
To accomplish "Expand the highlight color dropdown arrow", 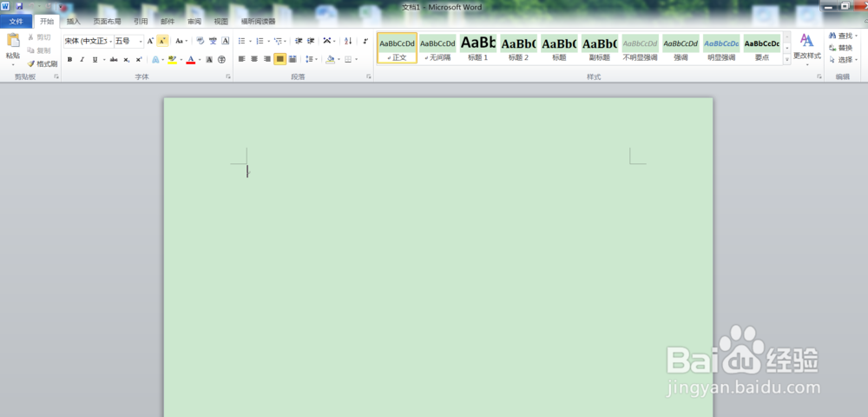I will click(x=181, y=60).
